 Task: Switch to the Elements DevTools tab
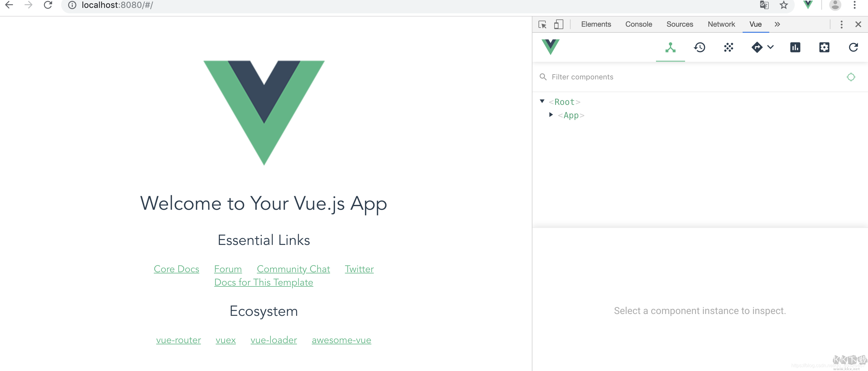(x=596, y=24)
